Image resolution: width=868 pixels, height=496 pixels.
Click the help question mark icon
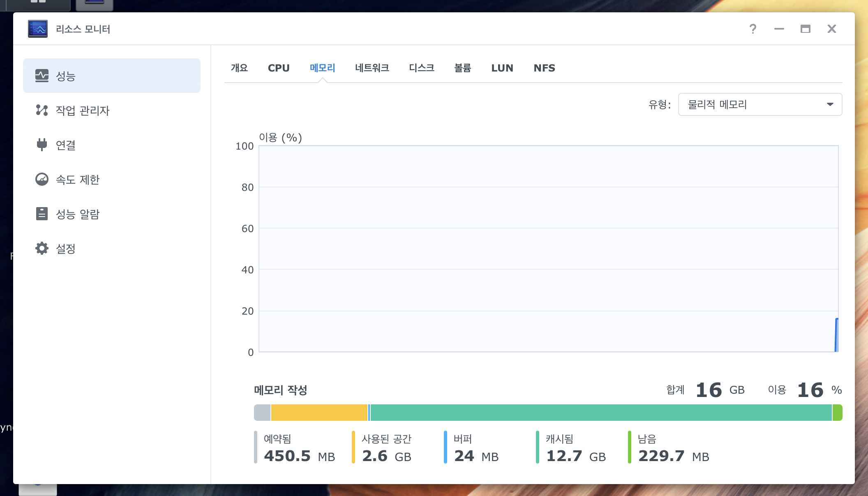click(753, 29)
